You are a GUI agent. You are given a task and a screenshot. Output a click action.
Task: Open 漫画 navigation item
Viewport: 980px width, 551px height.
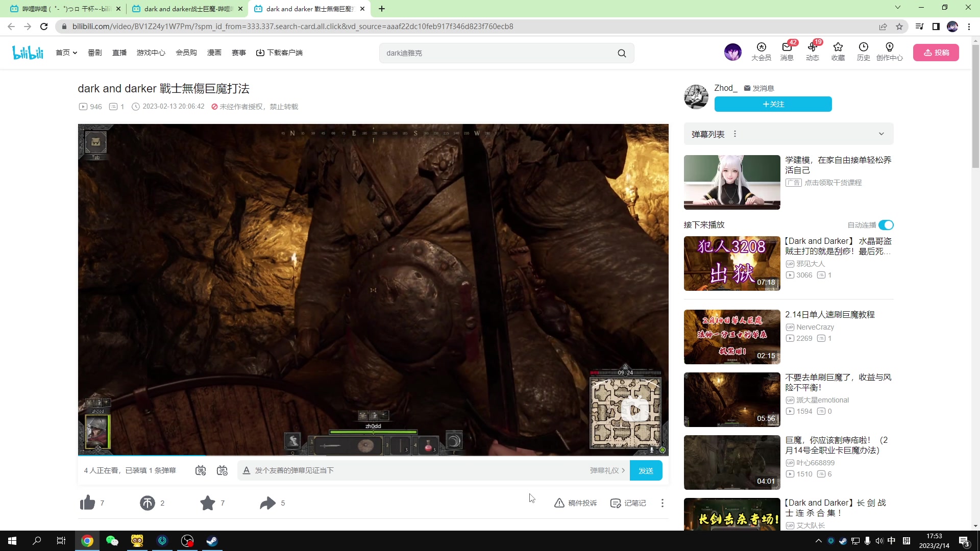click(214, 53)
